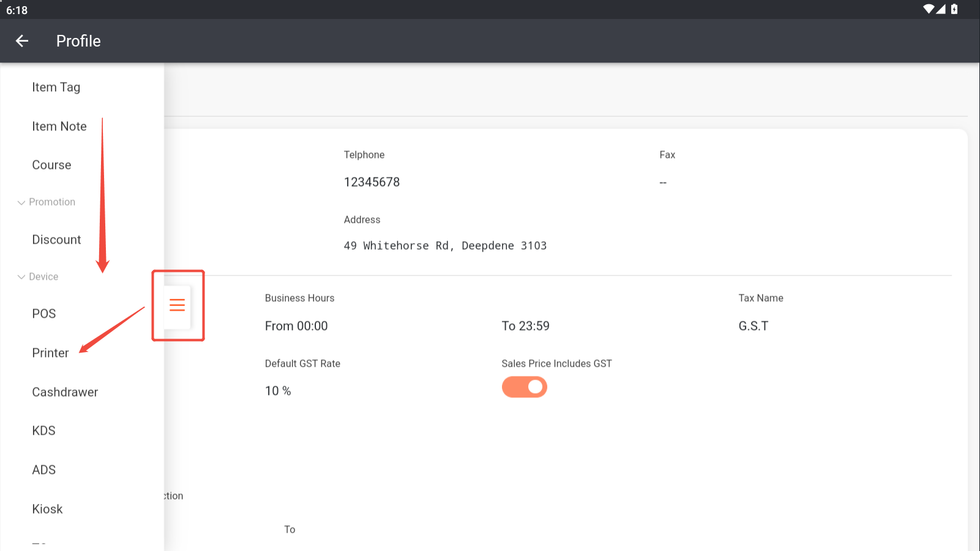Open ADS device settings

(x=44, y=470)
